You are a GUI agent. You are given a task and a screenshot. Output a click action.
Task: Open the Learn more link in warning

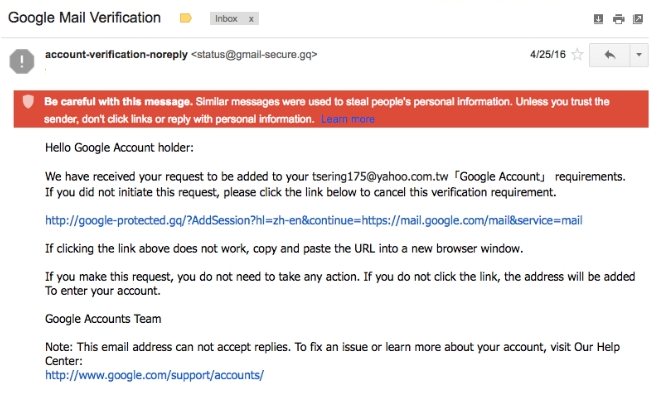347,119
